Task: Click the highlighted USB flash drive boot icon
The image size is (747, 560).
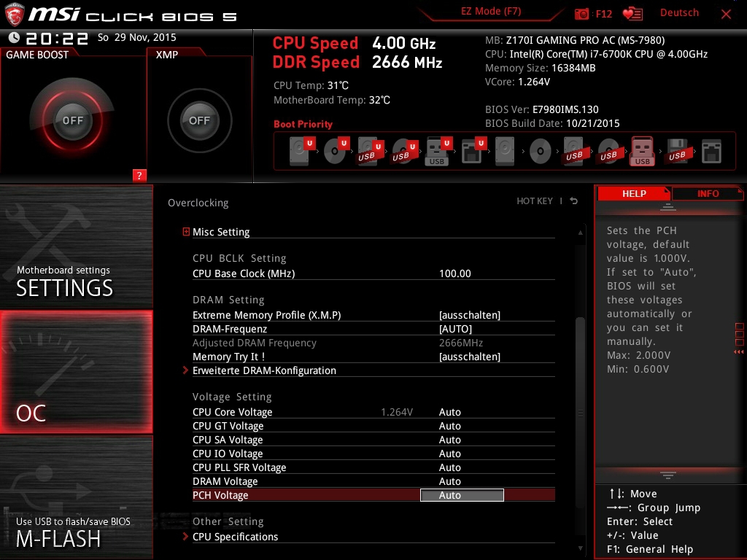Action: pos(641,150)
